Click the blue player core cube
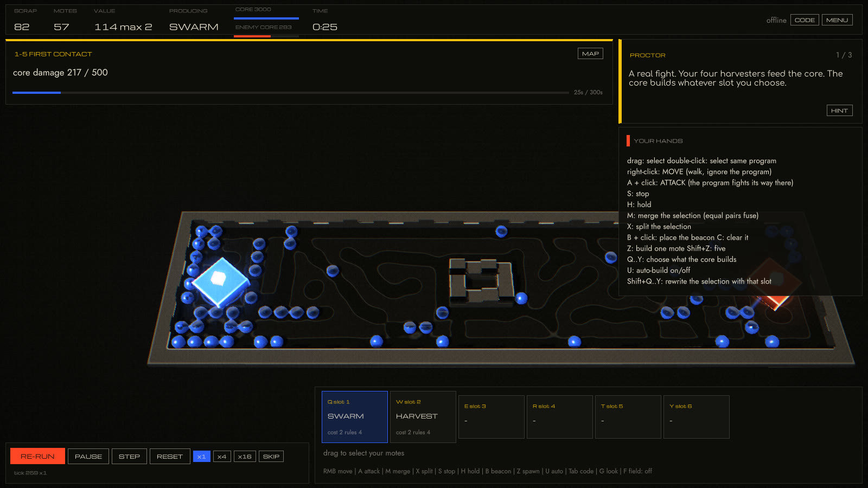 pos(220,281)
